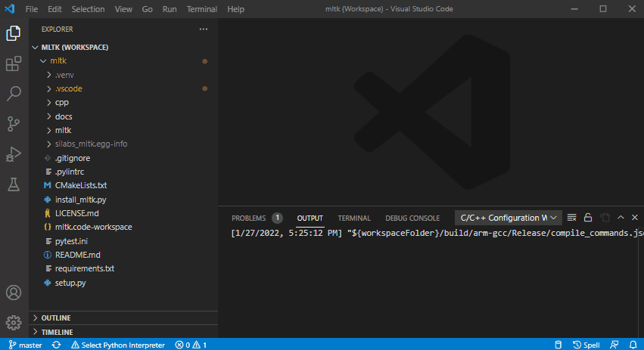This screenshot has width=644, height=350.
Task: Open the Search view icon
Action: click(x=13, y=94)
